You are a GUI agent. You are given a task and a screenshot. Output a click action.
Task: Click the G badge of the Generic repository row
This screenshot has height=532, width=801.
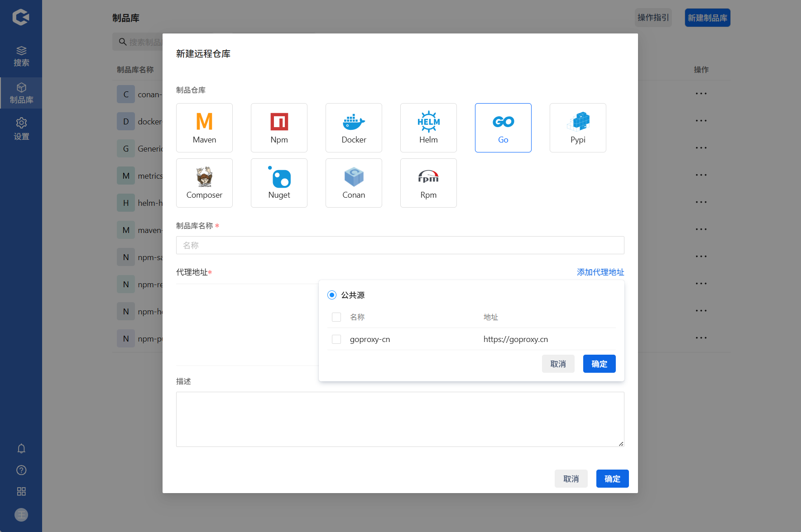click(x=126, y=148)
